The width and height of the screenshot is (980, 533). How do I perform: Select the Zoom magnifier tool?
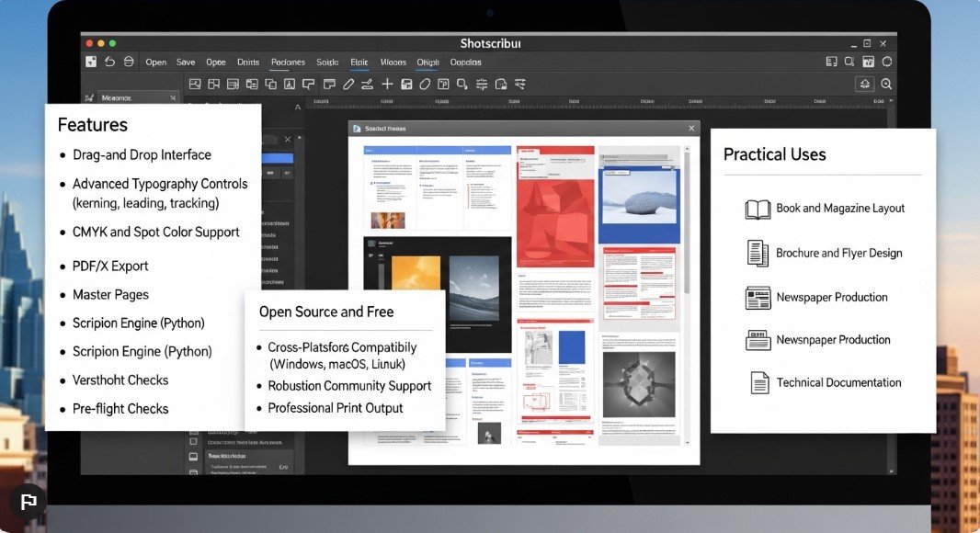click(461, 84)
